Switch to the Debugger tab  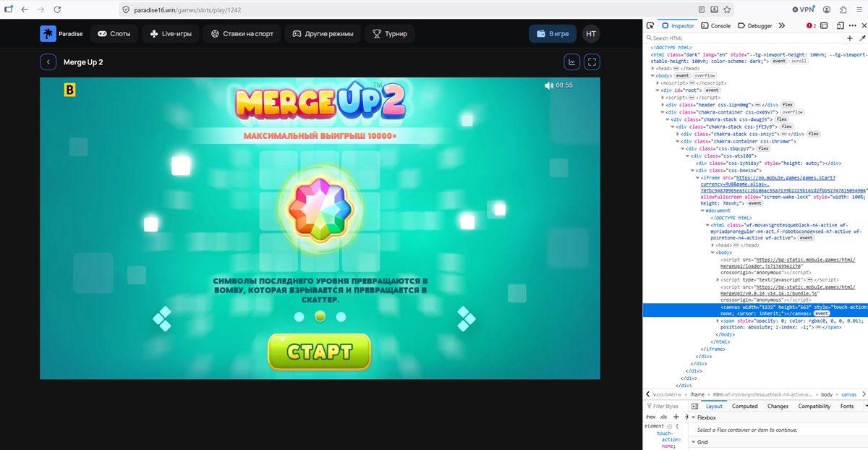point(755,25)
